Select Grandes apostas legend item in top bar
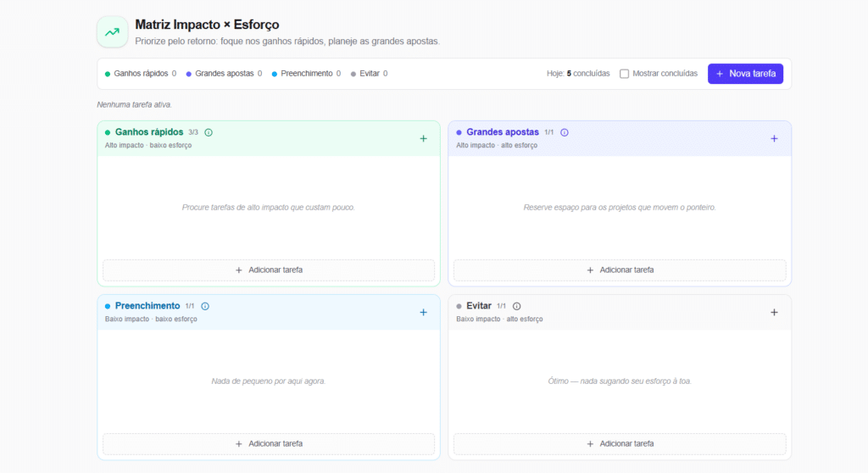 tap(224, 74)
